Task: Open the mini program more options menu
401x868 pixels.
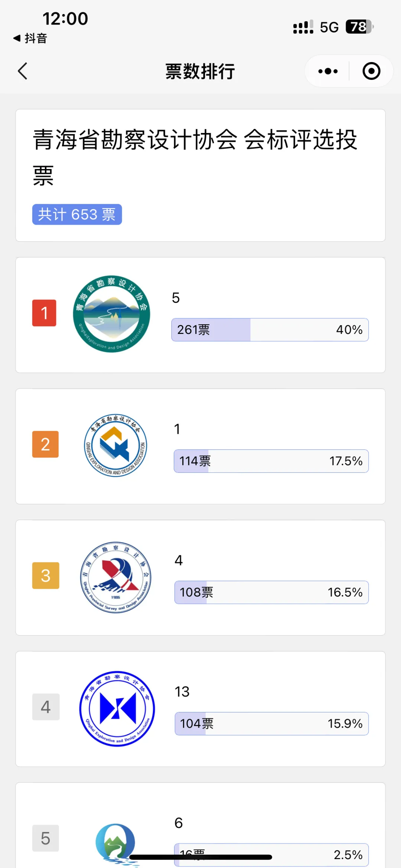Action: coord(328,71)
